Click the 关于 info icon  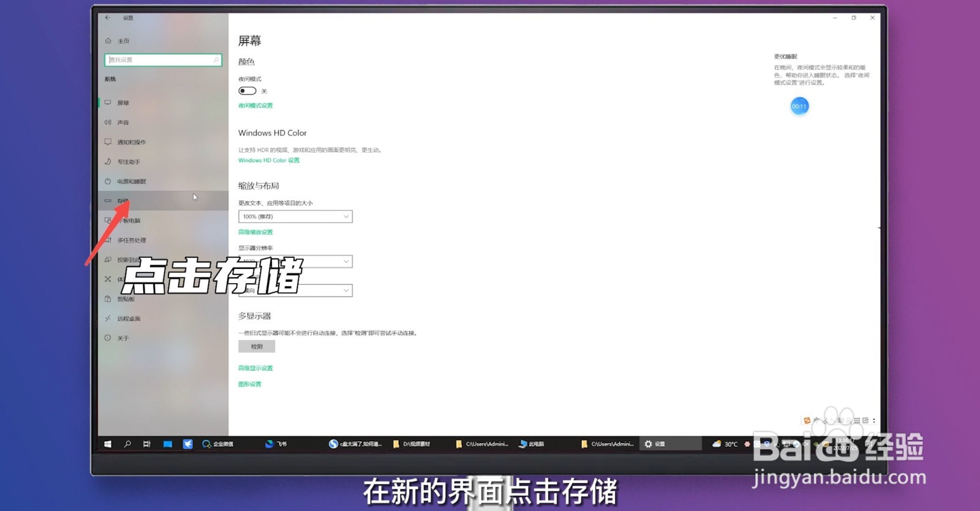coord(108,338)
